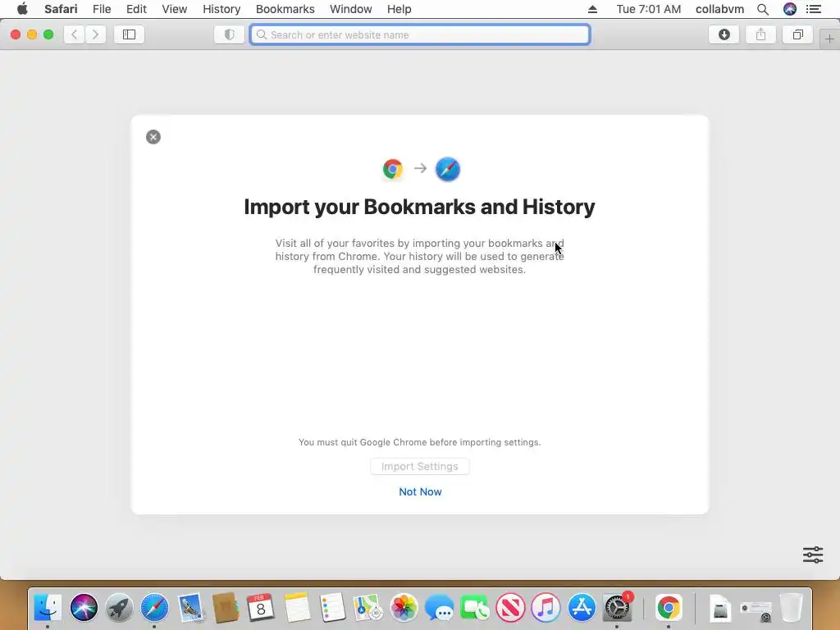This screenshot has width=840, height=630.
Task: Launch Siri from the Dock
Action: click(84, 608)
